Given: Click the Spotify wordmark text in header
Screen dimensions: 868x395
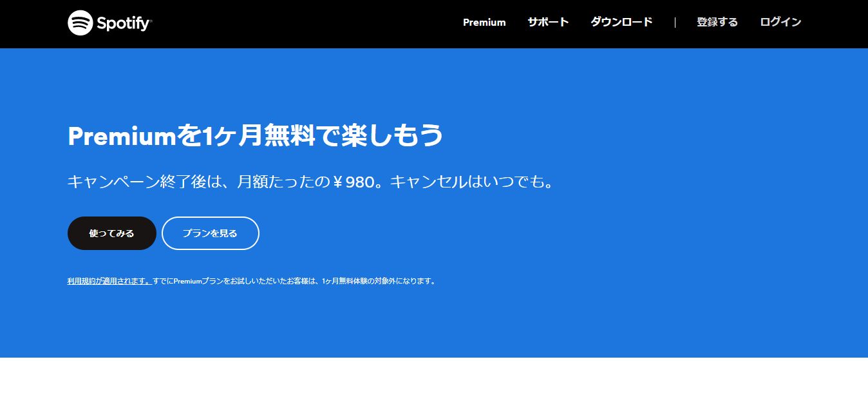Looking at the screenshot, I should pyautogui.click(x=124, y=24).
